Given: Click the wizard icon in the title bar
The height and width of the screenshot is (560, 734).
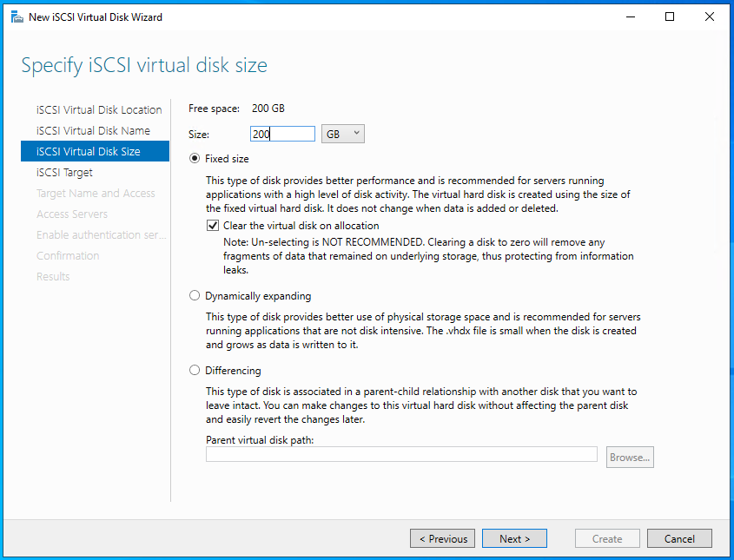Looking at the screenshot, I should click(17, 16).
